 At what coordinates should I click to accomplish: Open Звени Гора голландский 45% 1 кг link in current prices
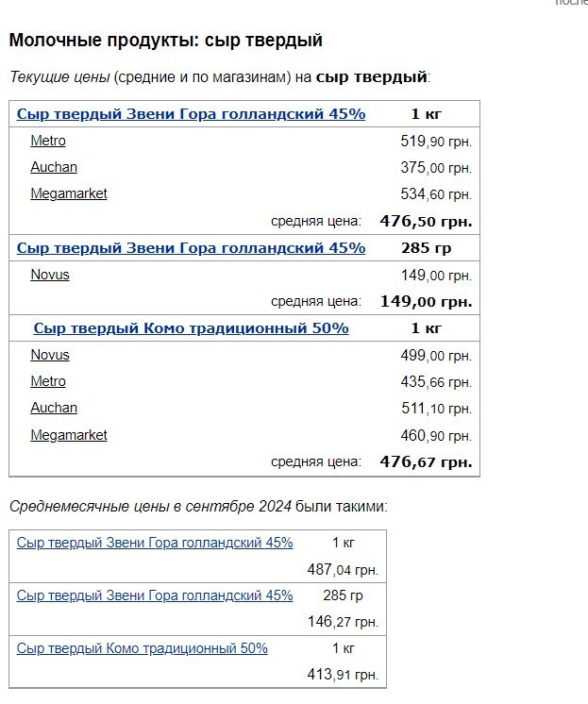click(x=191, y=114)
